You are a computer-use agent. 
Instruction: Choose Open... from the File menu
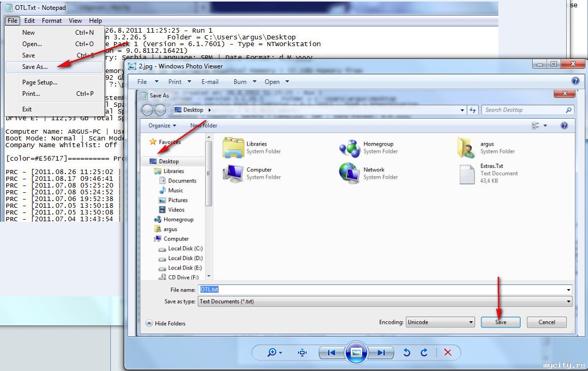pyautogui.click(x=54, y=44)
